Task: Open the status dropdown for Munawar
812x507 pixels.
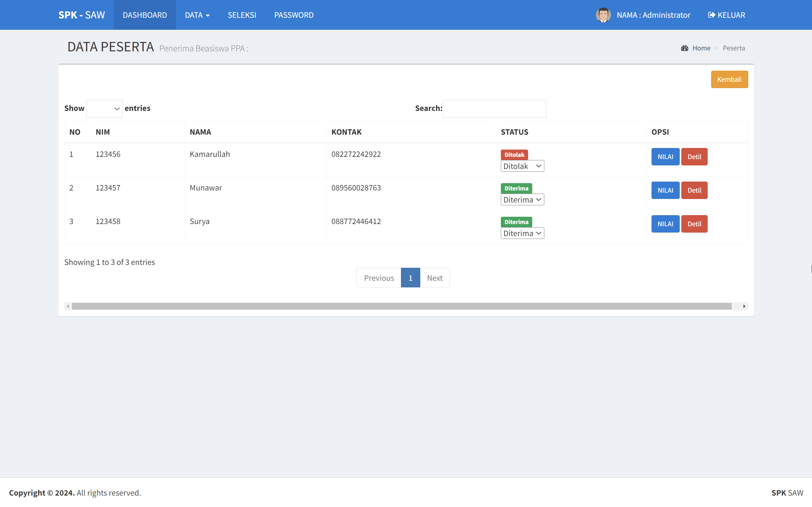Action: point(522,200)
